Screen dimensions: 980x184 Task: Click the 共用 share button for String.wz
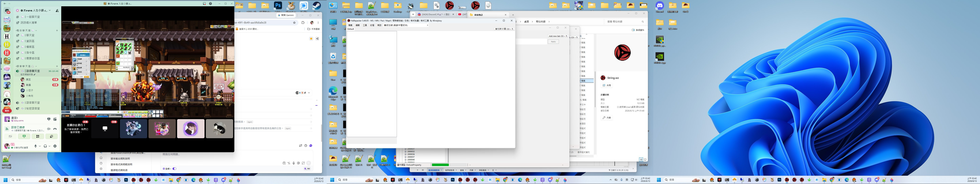(607, 85)
